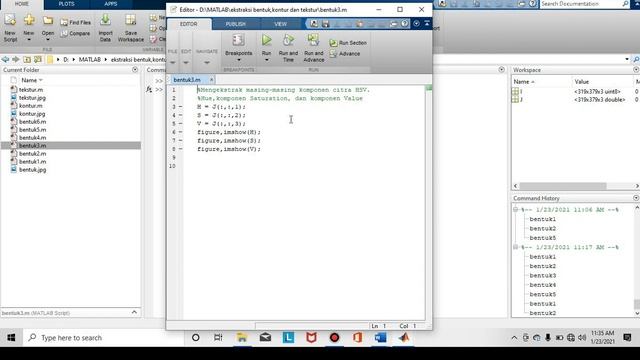The width and height of the screenshot is (640, 360).
Task: Click the Find Files icon
Action: [64, 22]
